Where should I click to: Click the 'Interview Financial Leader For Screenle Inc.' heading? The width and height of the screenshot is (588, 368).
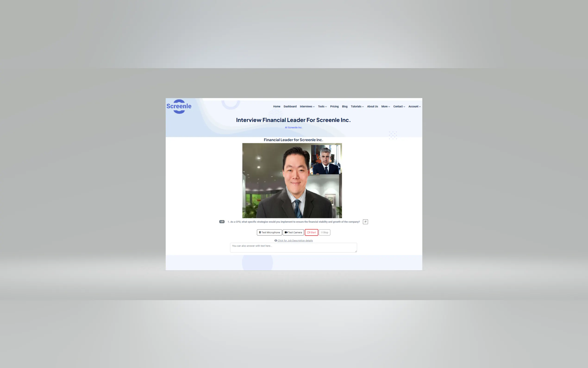pyautogui.click(x=293, y=120)
